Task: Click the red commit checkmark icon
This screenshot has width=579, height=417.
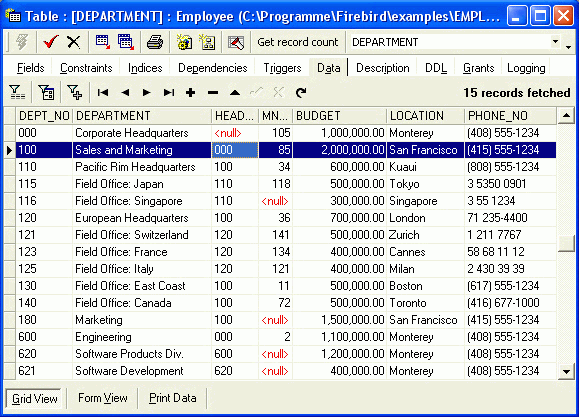Action: pos(51,42)
